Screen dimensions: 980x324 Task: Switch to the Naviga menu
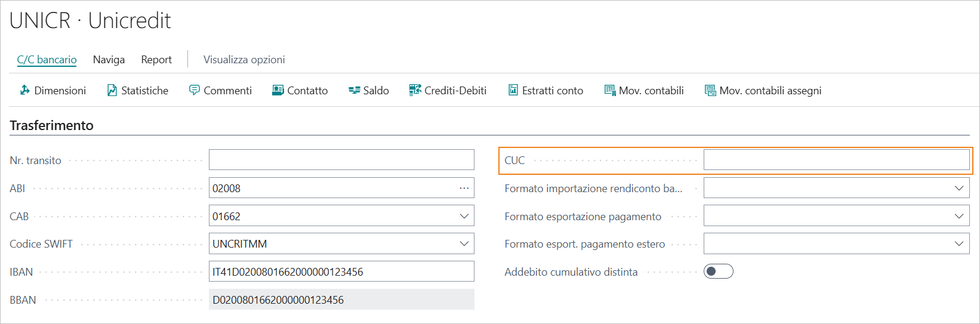point(109,60)
